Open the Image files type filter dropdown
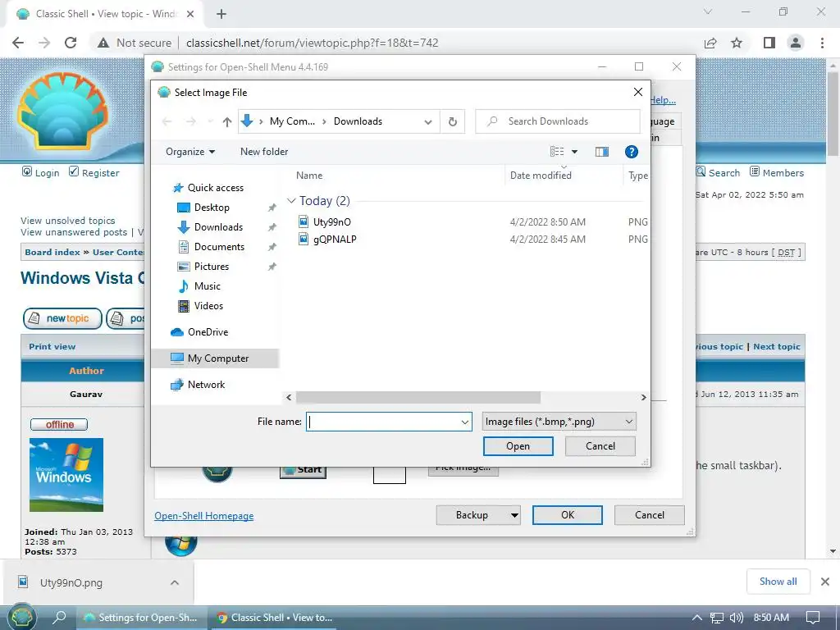Screen dimensions: 840x630 click(x=559, y=422)
